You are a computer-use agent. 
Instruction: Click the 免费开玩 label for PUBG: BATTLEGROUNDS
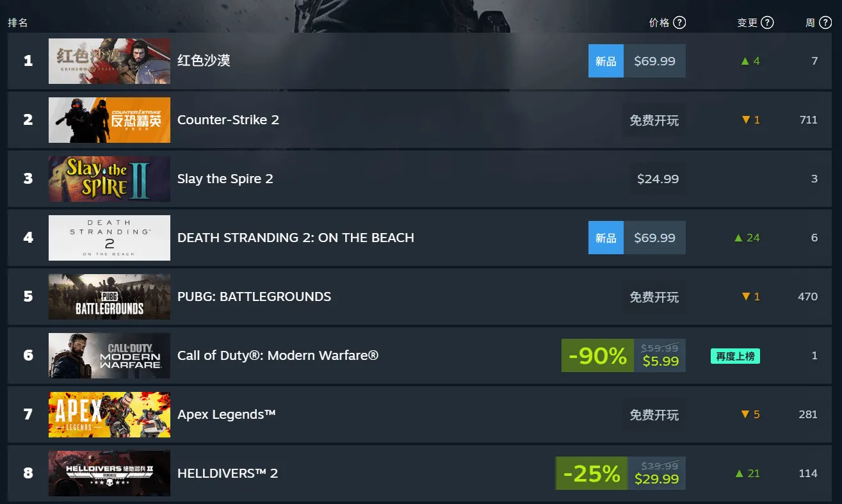(654, 297)
